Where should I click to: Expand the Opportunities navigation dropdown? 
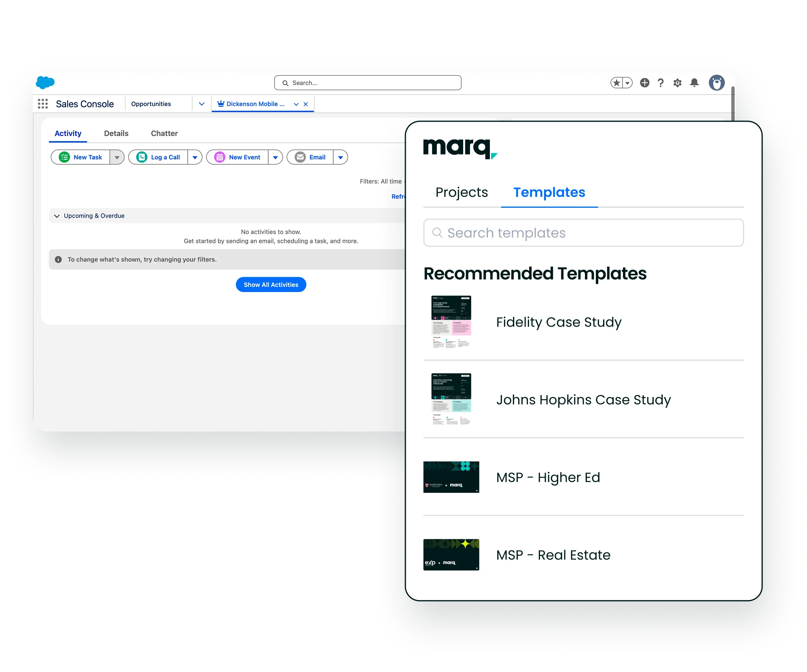(201, 104)
